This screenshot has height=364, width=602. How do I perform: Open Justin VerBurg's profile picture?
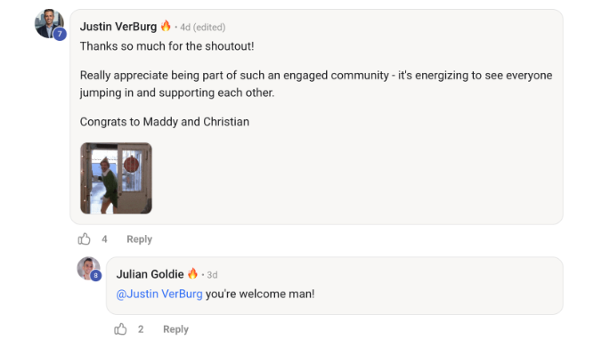48,22
